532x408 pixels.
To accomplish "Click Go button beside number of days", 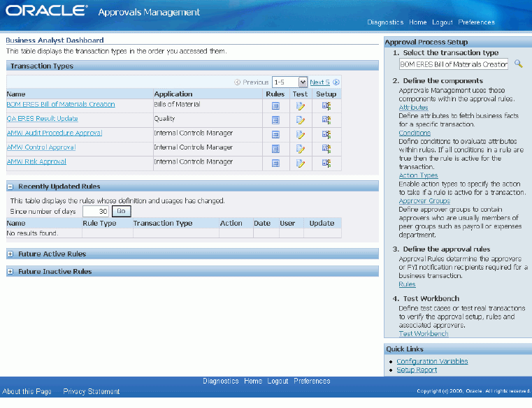I will 121,211.
